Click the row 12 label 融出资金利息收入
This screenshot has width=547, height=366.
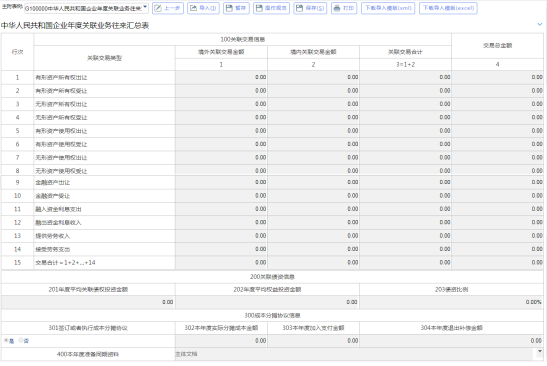click(x=58, y=223)
